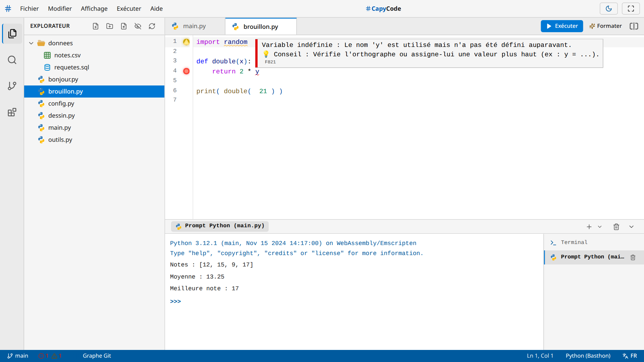644x362 pixels.
Task: Toggle the split editor layout icon
Action: coord(634,26)
